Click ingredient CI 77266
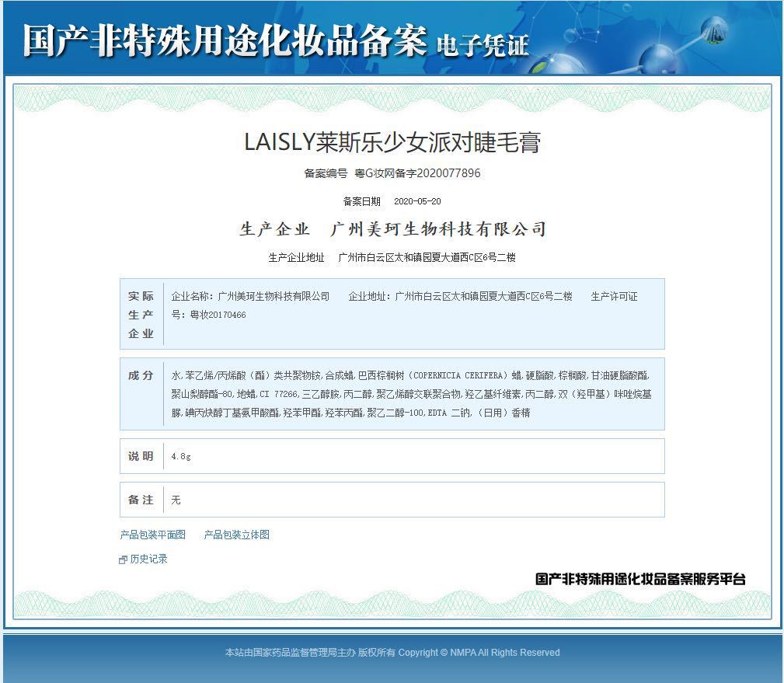The height and width of the screenshot is (683, 784). (278, 394)
